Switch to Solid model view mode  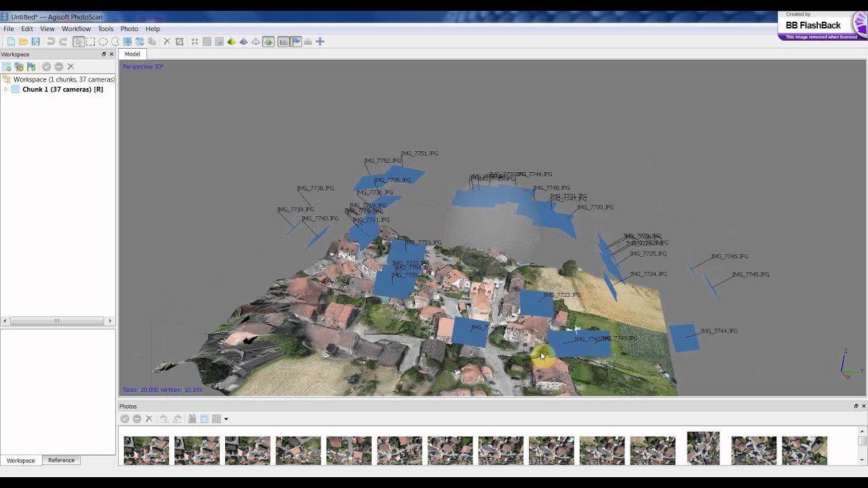(x=243, y=42)
